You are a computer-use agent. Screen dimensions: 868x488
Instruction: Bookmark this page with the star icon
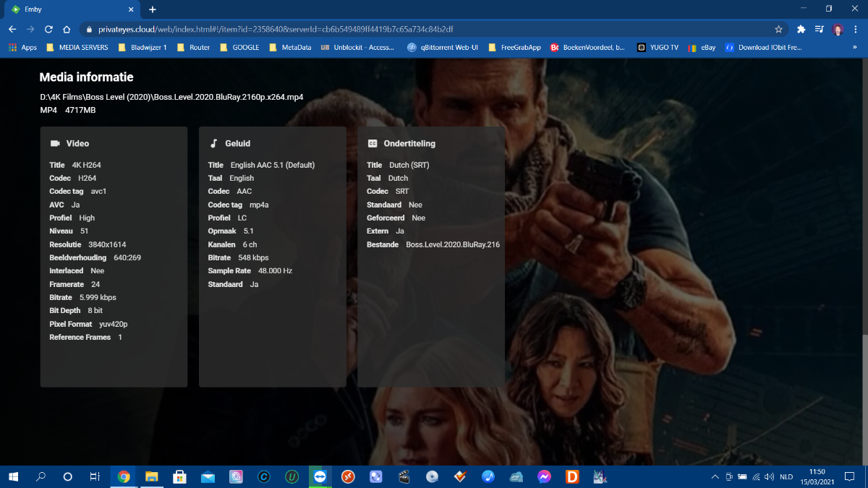click(x=778, y=30)
